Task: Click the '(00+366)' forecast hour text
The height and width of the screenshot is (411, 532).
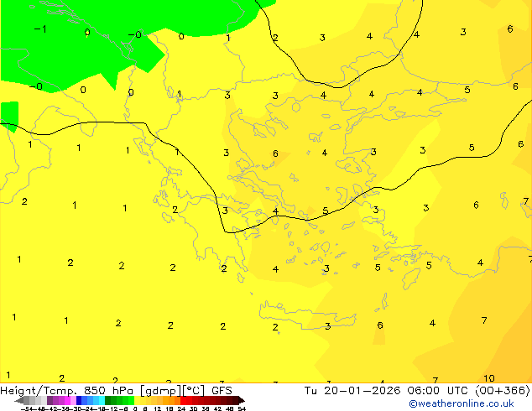Action: point(503,391)
